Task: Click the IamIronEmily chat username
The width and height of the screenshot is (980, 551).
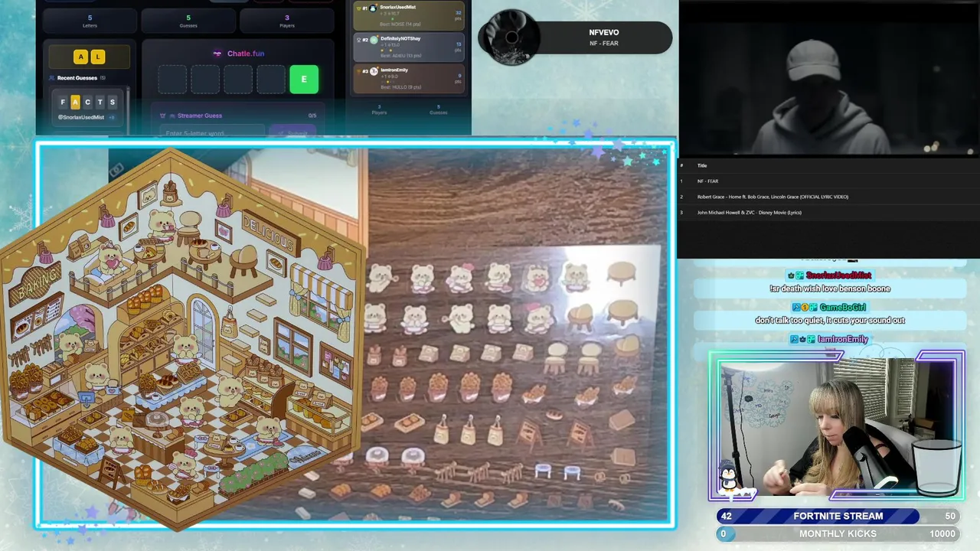Action: click(842, 339)
